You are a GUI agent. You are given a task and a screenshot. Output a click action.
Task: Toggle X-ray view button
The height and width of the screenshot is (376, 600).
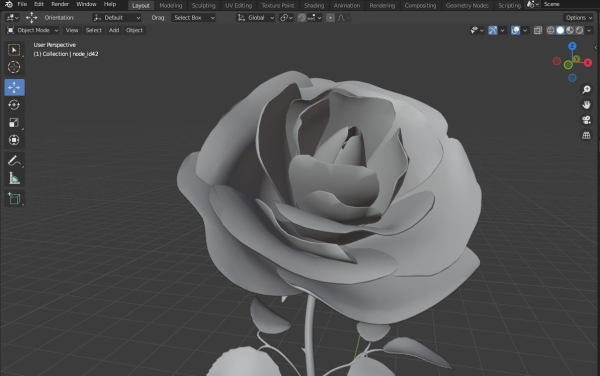pyautogui.click(x=538, y=30)
